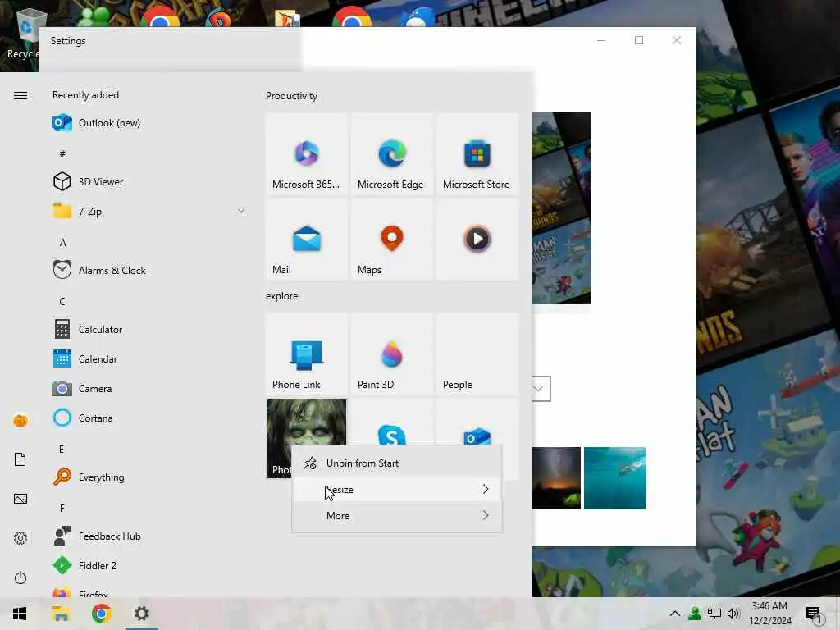Open dropdown in Settings window
The width and height of the screenshot is (840, 630).
coord(541,389)
